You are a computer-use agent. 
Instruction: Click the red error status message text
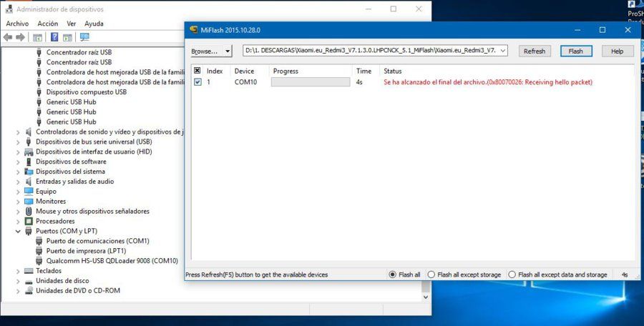click(488, 82)
